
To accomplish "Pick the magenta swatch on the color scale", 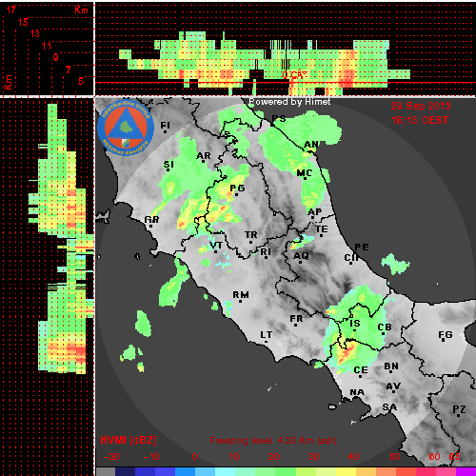I will click(x=466, y=472).
